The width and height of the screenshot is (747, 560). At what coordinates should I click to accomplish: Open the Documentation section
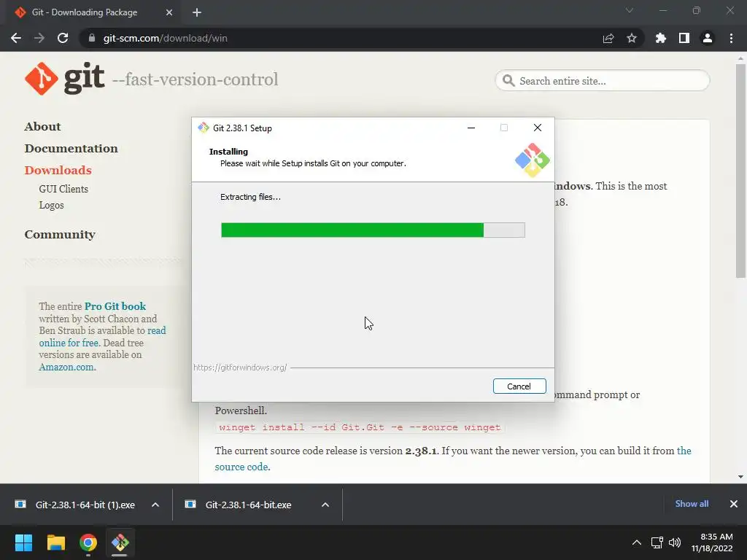[x=71, y=149]
